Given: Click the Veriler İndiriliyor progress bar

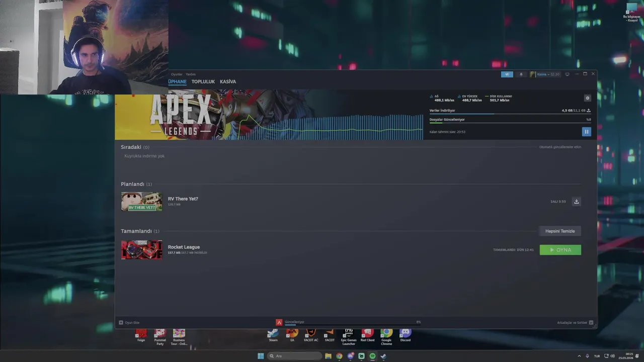Looking at the screenshot, I should (x=510, y=114).
